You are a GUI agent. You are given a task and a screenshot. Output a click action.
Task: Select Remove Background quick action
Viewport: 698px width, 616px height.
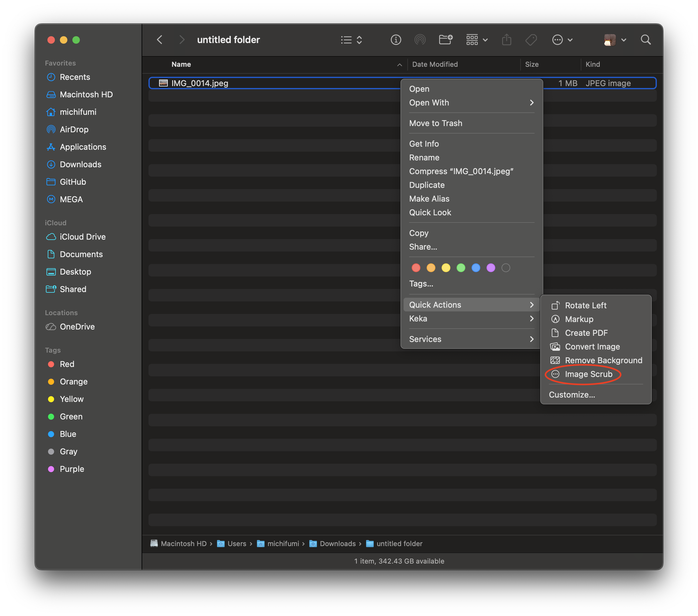click(x=603, y=360)
